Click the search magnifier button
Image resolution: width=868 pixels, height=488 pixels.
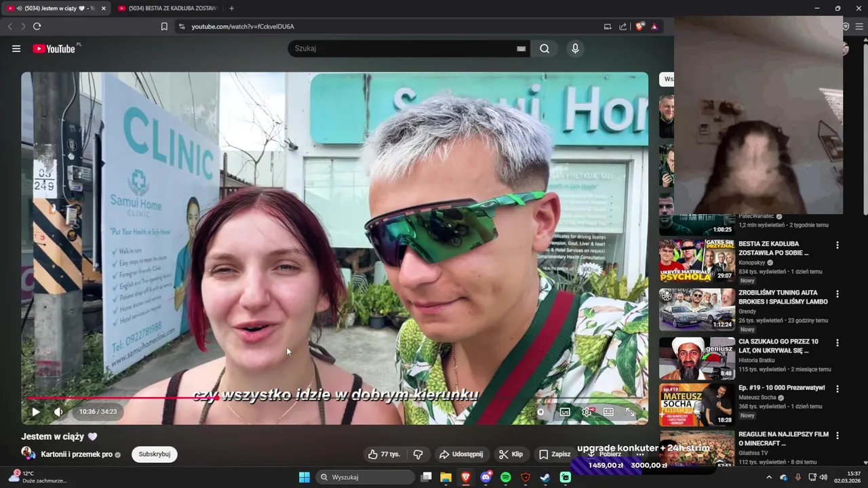(545, 49)
